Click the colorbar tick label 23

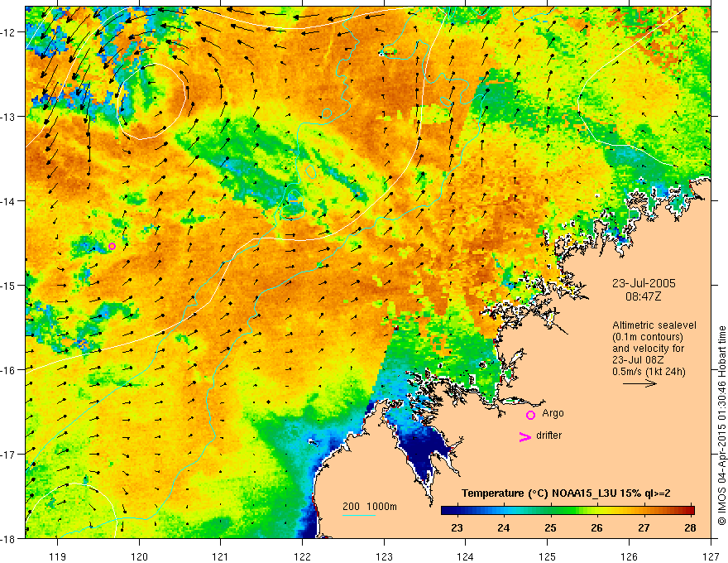tap(457, 527)
